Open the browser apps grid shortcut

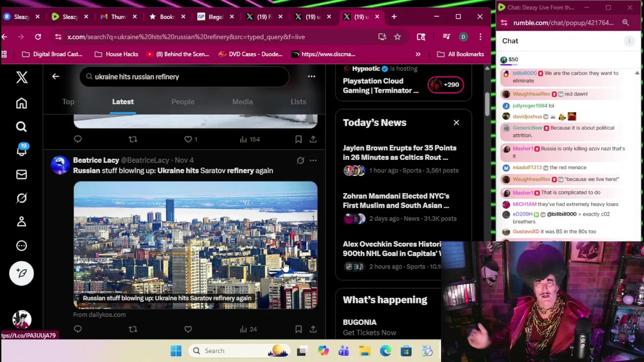coord(5,54)
